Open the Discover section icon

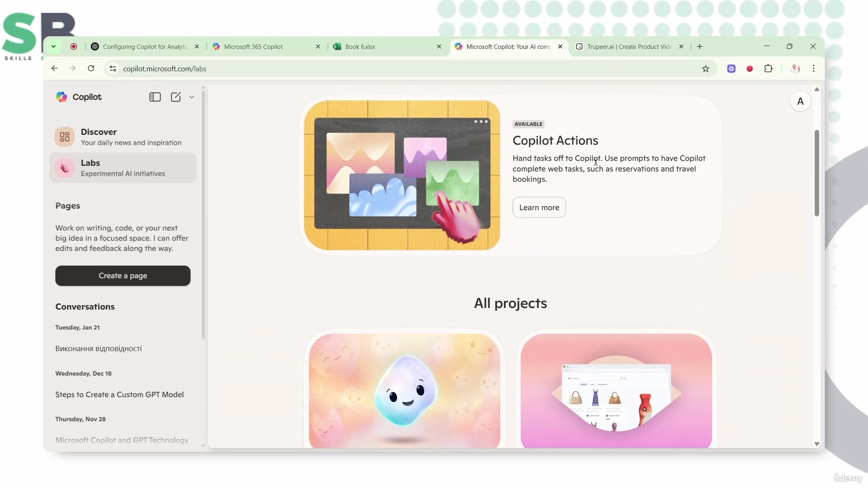point(65,137)
